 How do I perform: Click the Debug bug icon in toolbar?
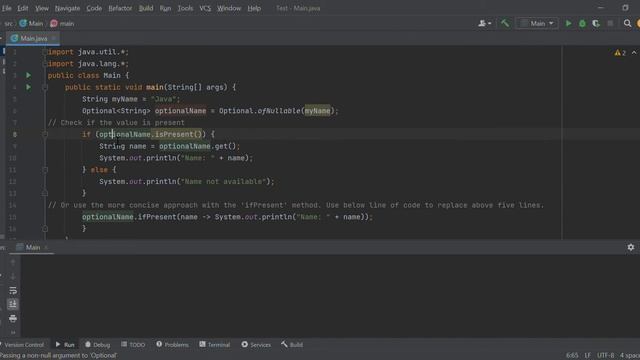[x=582, y=24]
